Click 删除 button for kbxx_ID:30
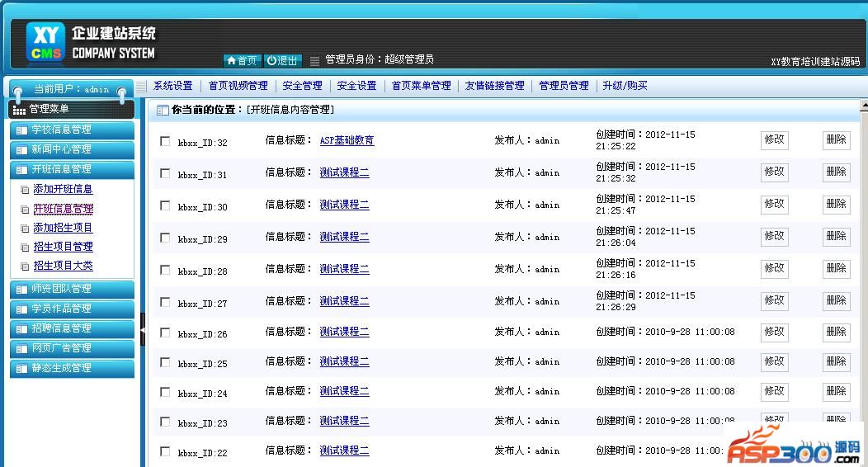868x467 pixels. pos(836,204)
